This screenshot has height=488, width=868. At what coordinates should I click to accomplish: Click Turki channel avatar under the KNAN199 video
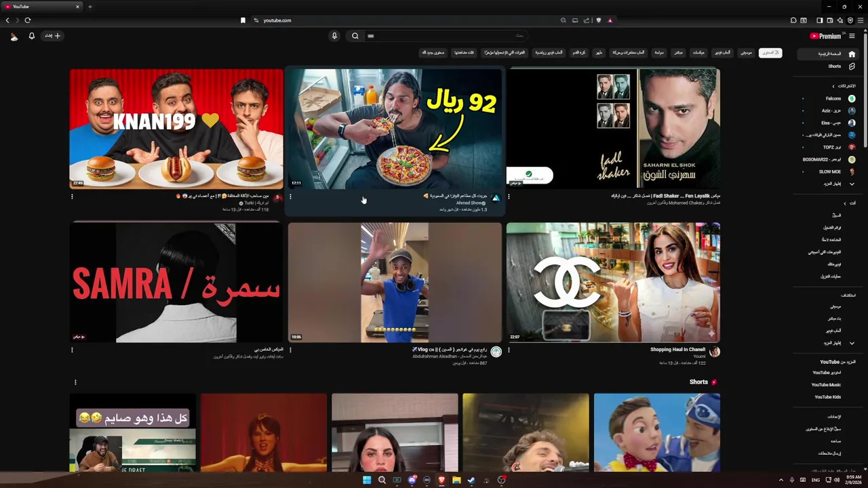click(x=277, y=198)
